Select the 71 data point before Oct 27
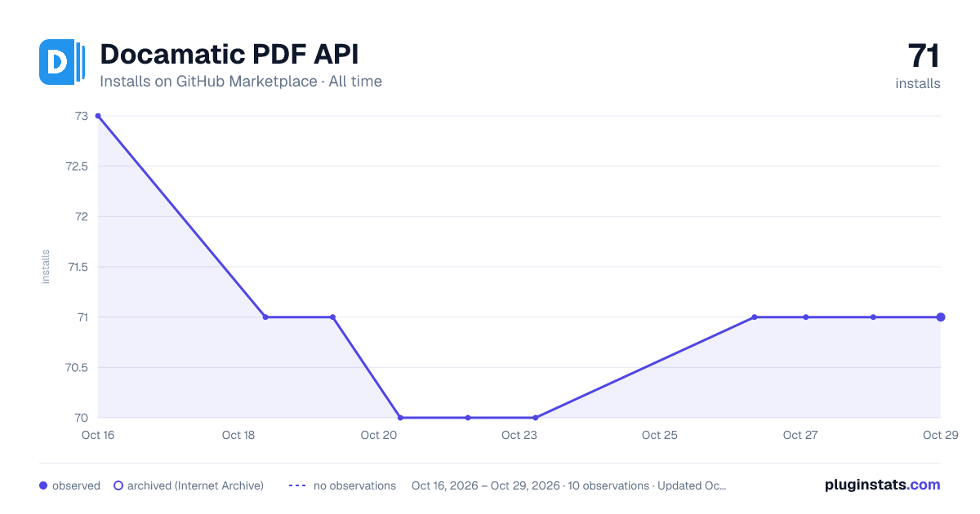The image size is (980, 514). tap(755, 317)
